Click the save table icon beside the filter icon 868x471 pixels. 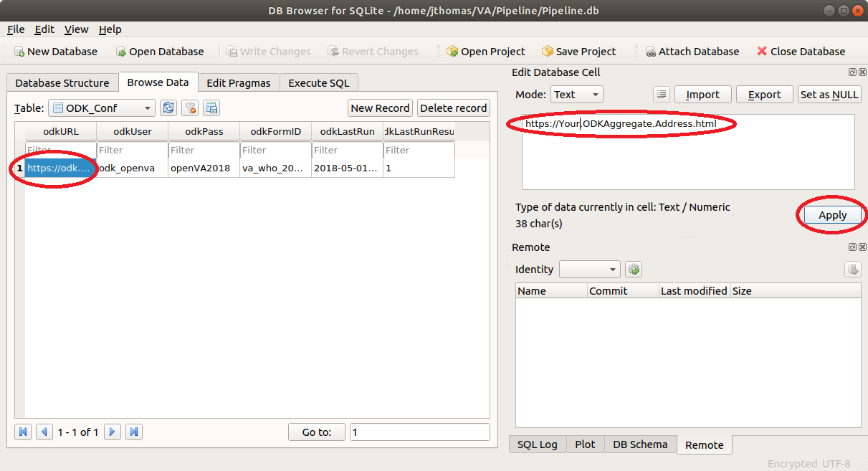pos(211,108)
